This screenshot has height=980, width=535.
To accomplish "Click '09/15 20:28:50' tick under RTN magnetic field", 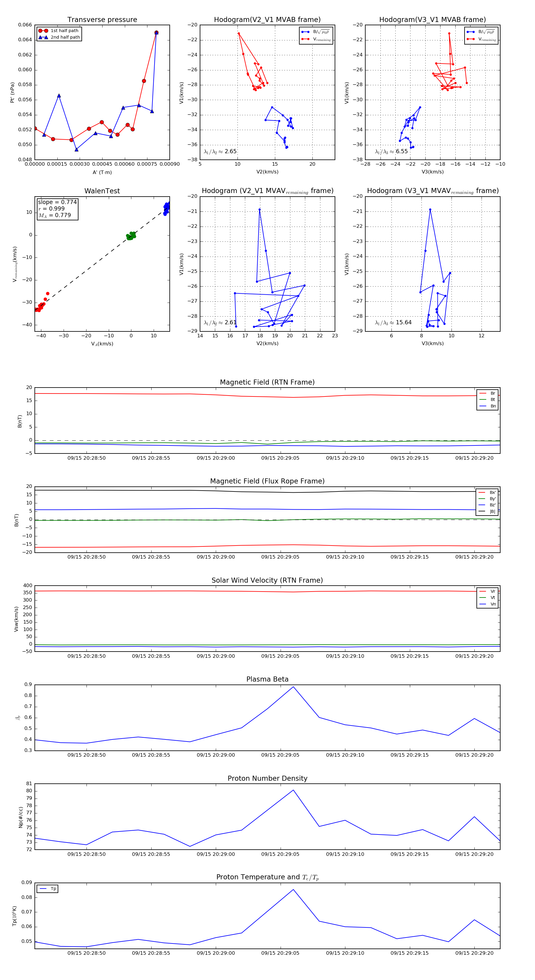I will 86,458.
